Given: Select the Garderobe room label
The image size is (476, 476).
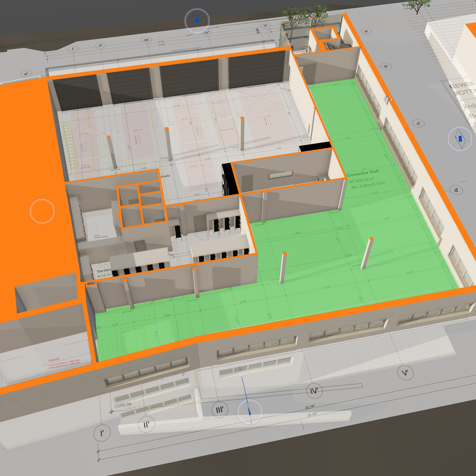Looking at the screenshot, I should pos(104,271).
